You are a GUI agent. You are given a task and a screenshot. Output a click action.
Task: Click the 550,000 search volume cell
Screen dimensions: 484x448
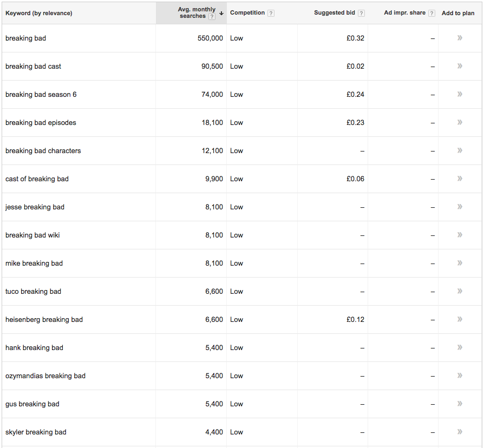coord(210,38)
